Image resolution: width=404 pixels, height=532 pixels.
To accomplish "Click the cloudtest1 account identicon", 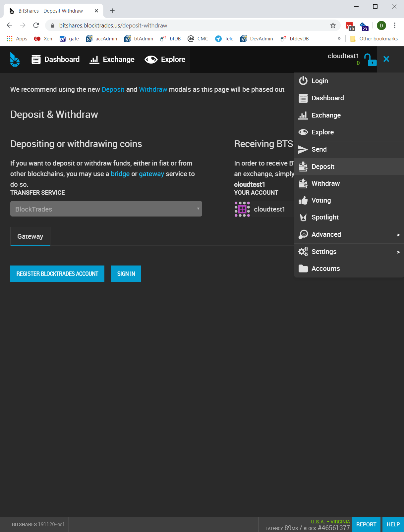I will [x=242, y=209].
